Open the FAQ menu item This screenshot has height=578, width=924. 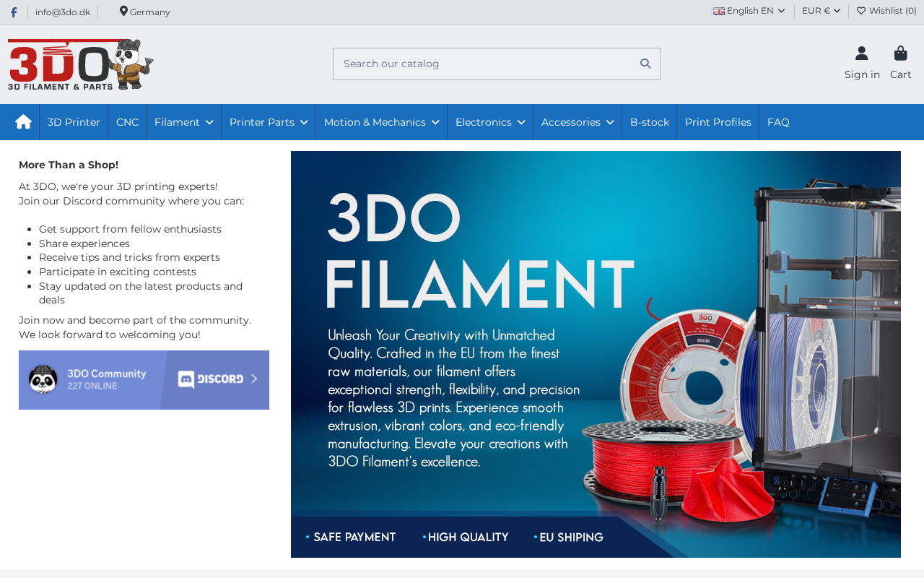tap(778, 122)
